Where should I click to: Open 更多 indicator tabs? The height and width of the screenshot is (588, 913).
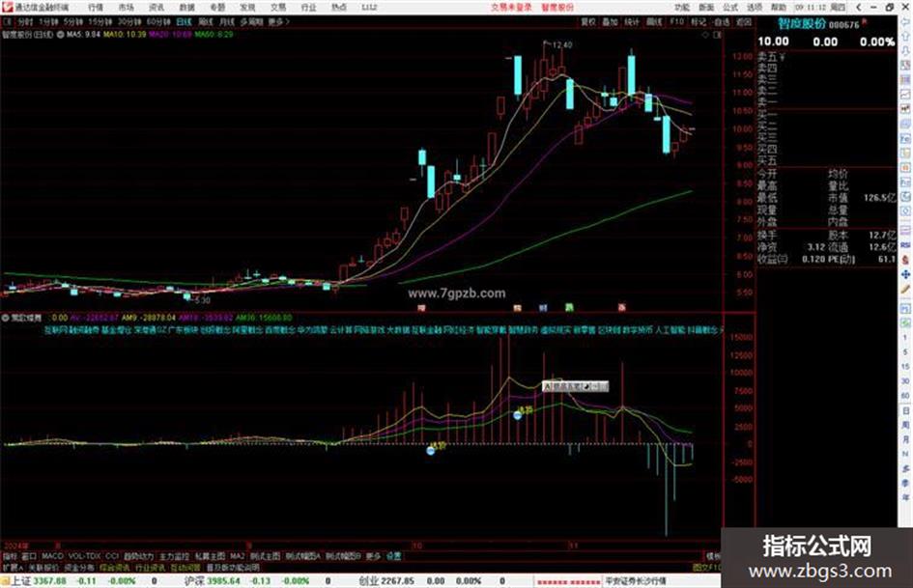point(373,556)
